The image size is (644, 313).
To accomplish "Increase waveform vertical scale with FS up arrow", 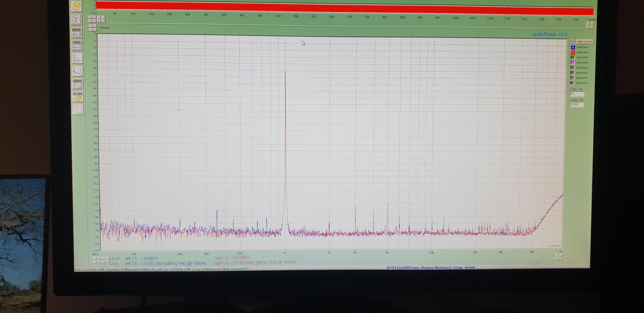I will 92,17.
